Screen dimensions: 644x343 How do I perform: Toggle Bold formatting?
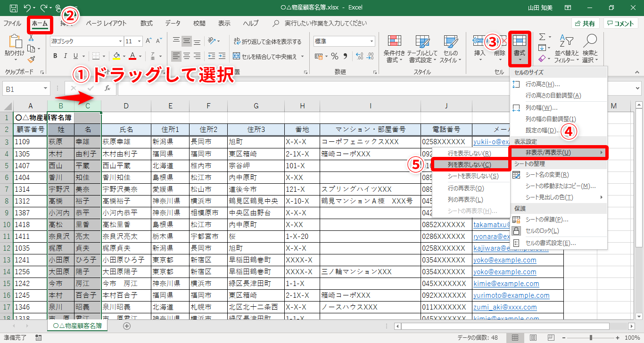[x=55, y=56]
